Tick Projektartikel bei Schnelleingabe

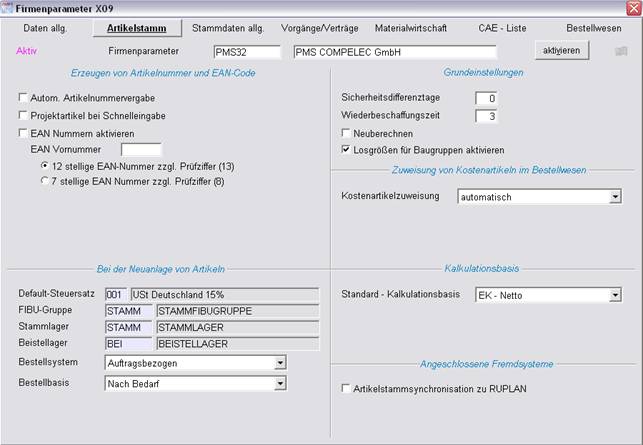pos(23,115)
